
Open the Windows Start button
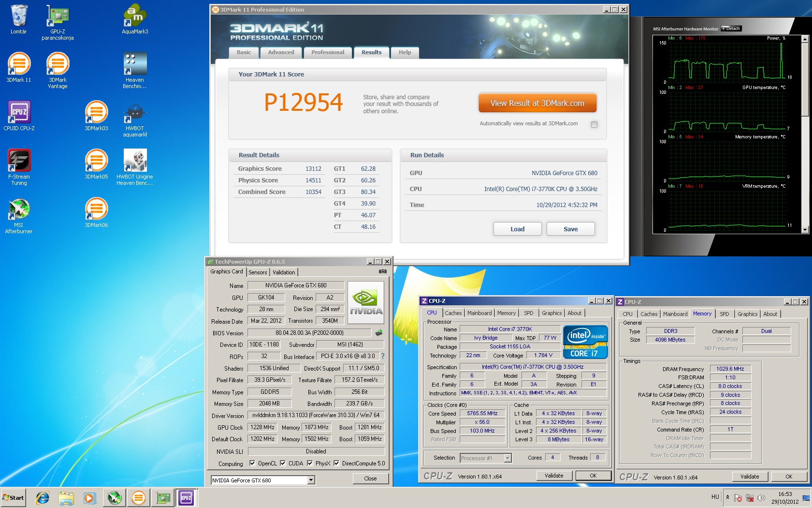coord(13,497)
